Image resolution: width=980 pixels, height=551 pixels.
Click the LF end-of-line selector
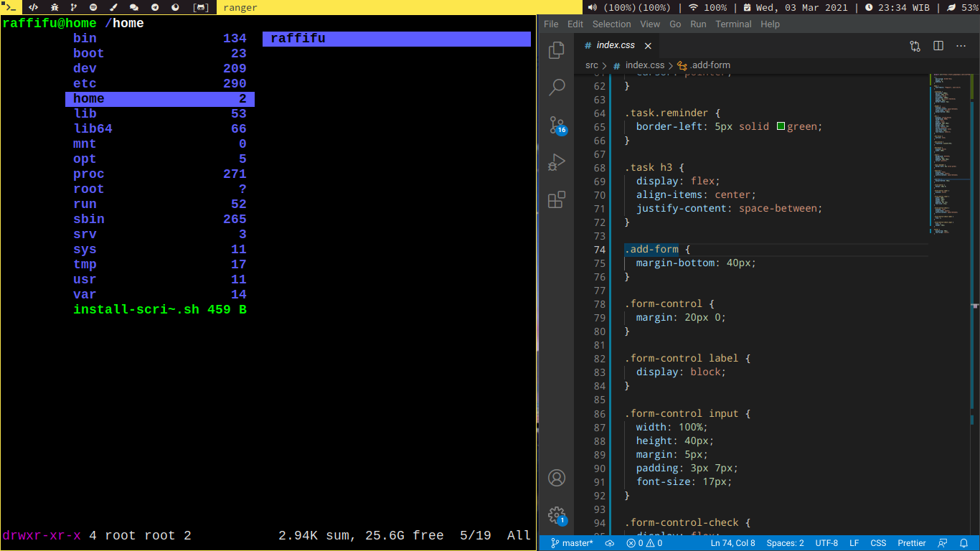854,543
